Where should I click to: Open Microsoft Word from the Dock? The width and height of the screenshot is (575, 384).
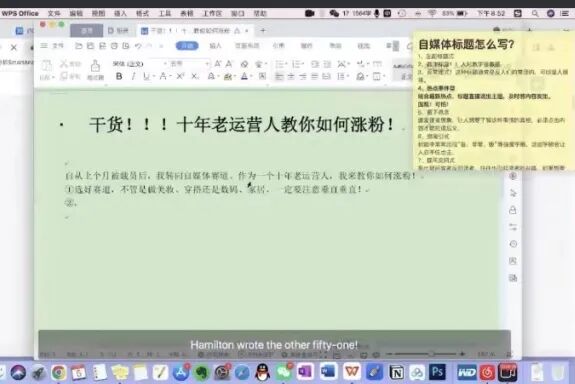pyautogui.click(x=327, y=372)
